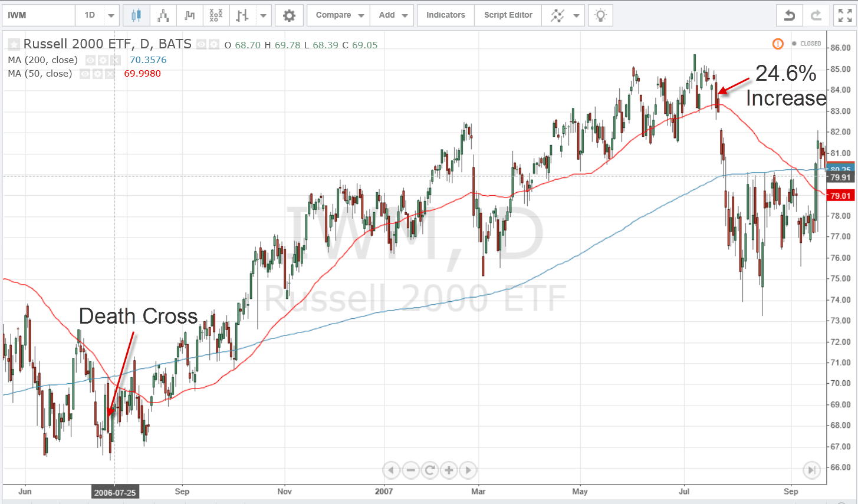Select the line-break chart style icon
The image size is (858, 504).
click(189, 15)
